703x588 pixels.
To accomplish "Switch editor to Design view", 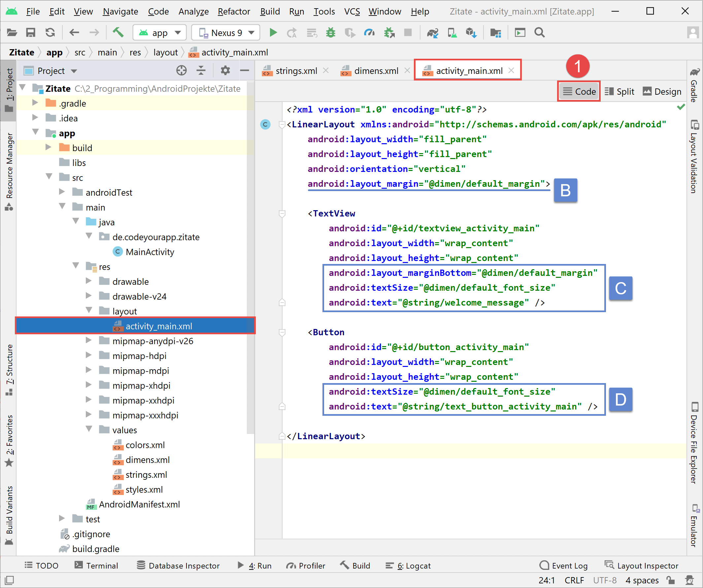I will point(662,91).
